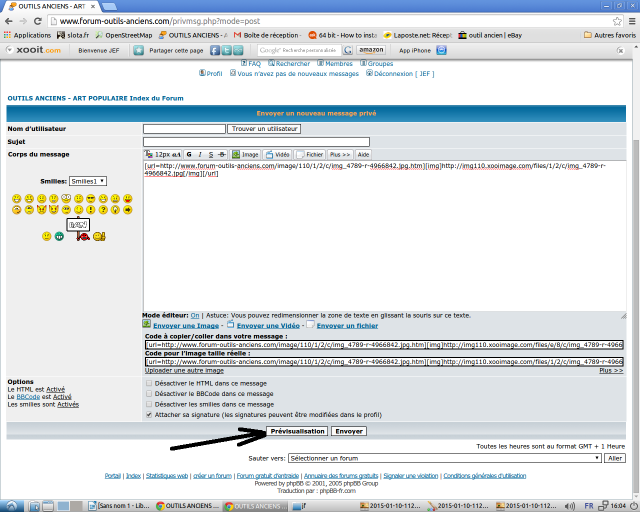
Task: Click Envoyer une Vidéo link
Action: coord(268,326)
